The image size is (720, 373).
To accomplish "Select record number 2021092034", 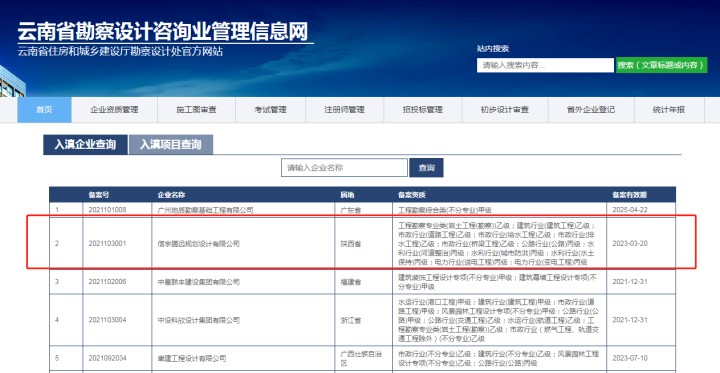I will 107,358.
